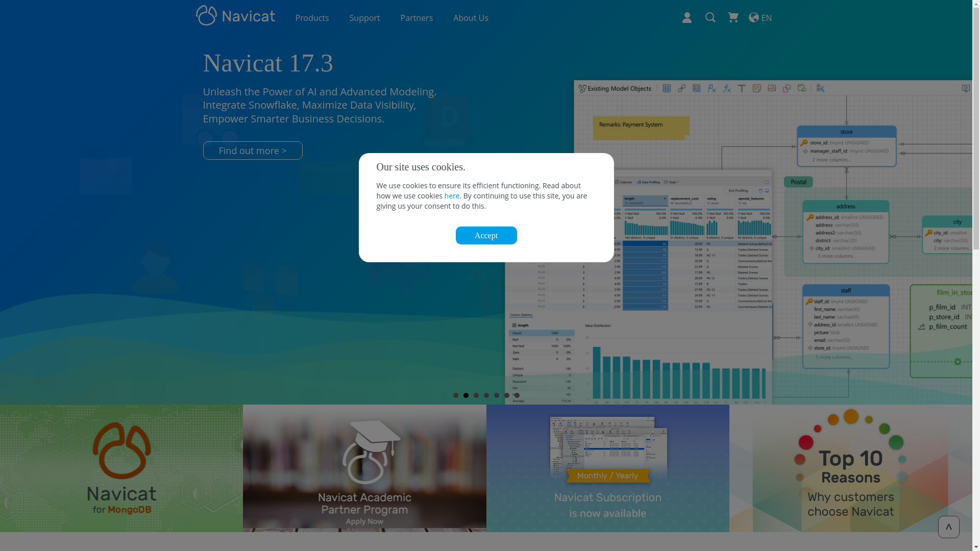The image size is (980, 551).
Task: Click the 'Our site uses cookies.' heading
Action: (x=421, y=167)
